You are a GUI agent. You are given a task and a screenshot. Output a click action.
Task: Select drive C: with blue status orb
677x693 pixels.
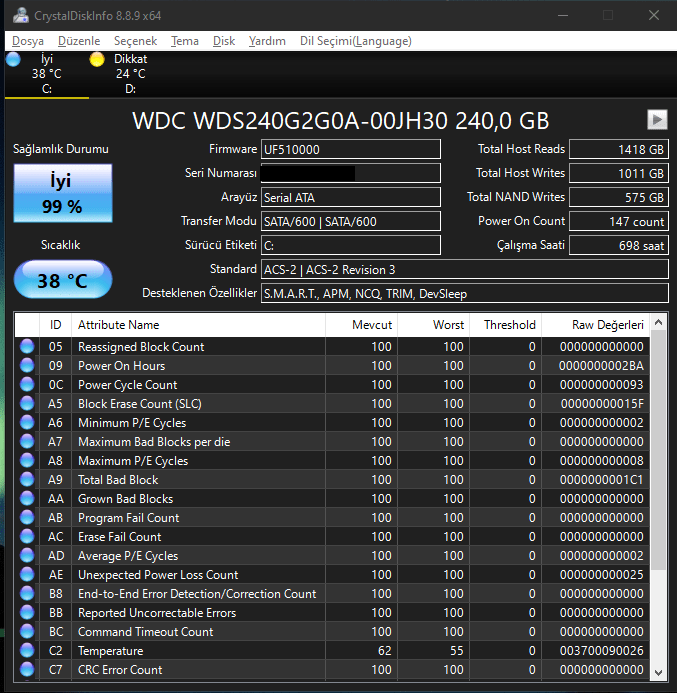(x=46, y=73)
